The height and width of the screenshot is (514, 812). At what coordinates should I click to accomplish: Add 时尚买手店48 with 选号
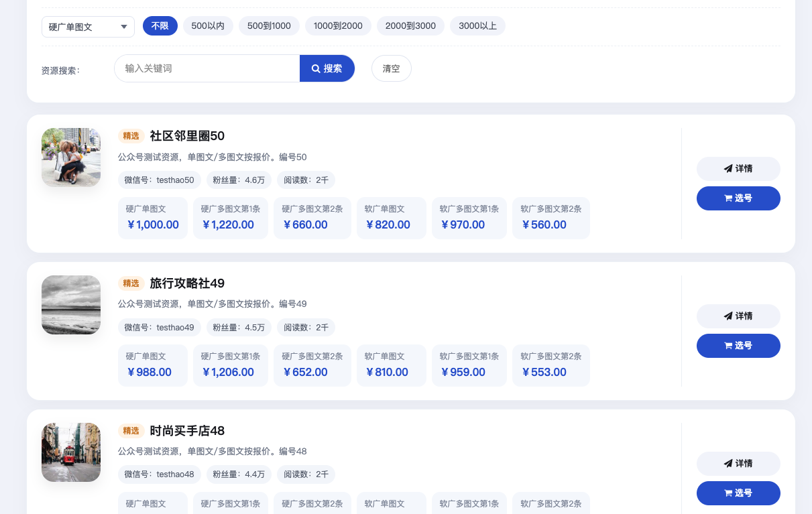click(x=738, y=493)
